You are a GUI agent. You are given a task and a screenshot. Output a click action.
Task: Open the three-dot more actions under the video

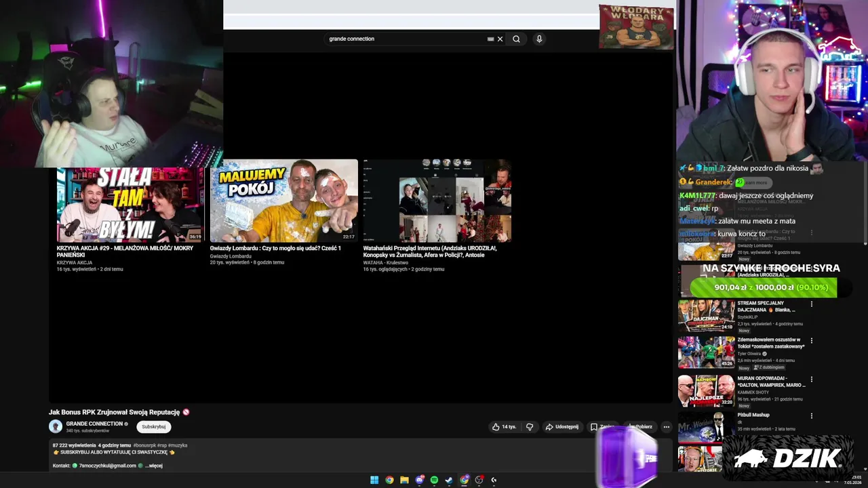[x=667, y=427]
